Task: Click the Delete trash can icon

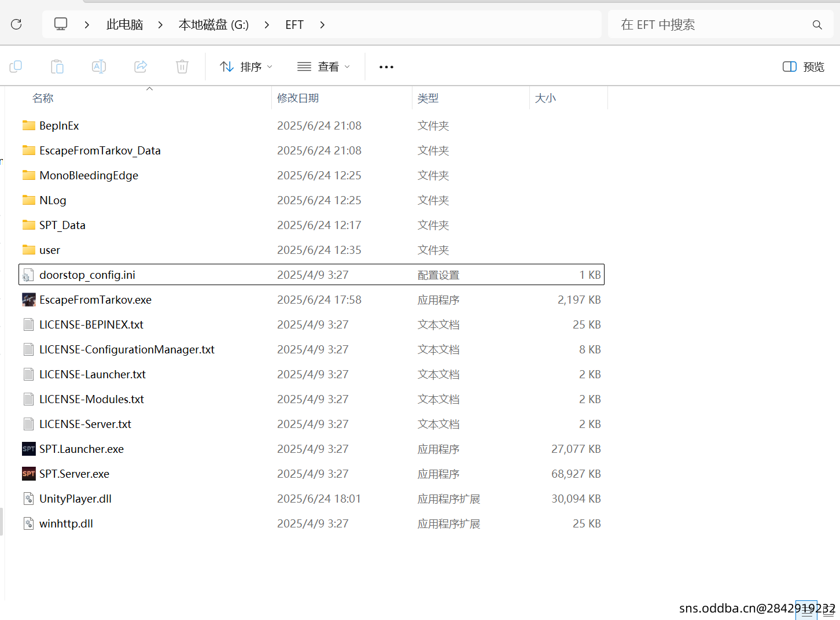Action: point(182,67)
